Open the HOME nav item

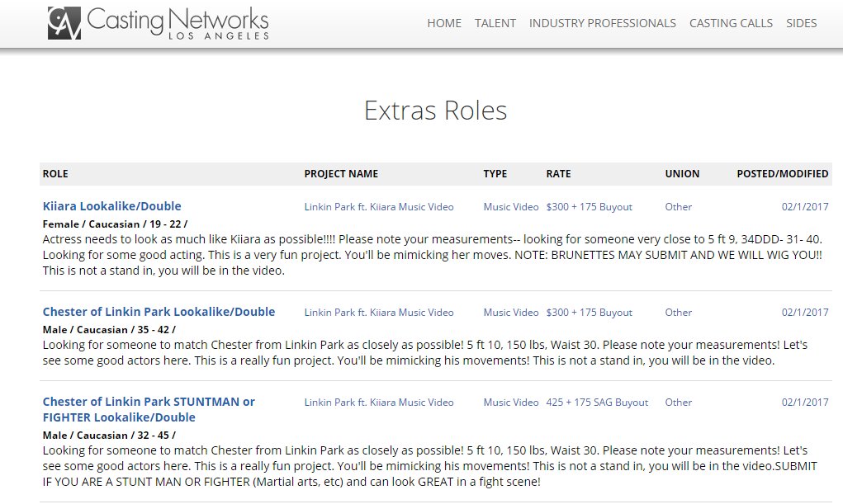[444, 23]
